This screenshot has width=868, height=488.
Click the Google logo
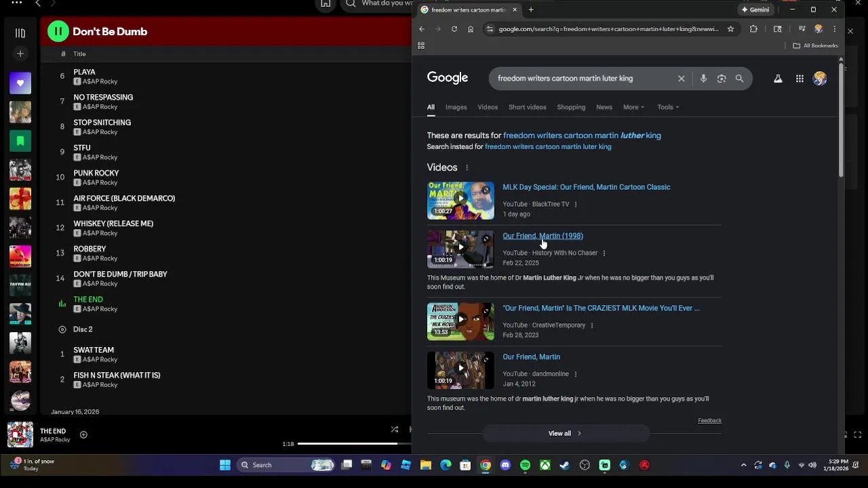448,78
